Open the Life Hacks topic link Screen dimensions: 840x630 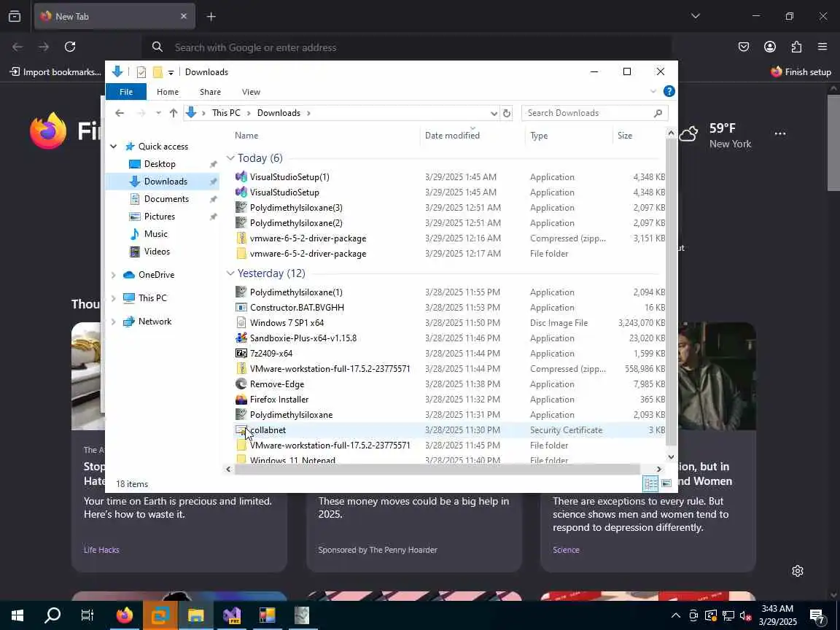[101, 550]
